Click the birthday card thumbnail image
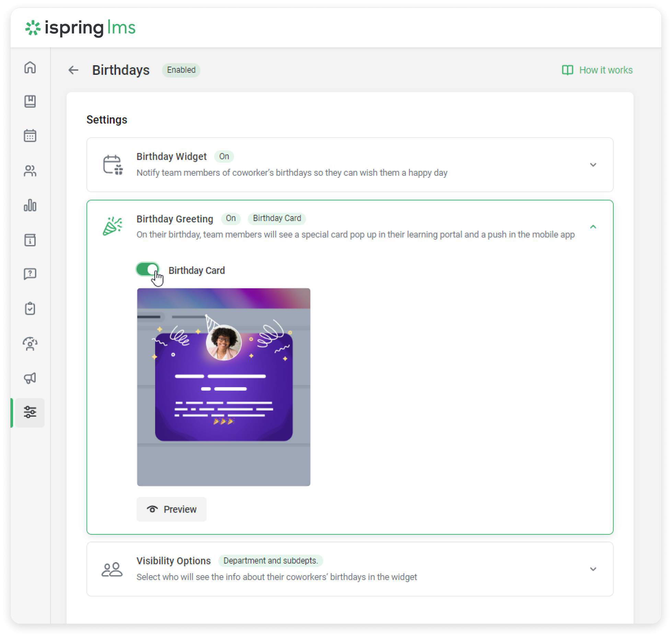672x637 pixels. (x=223, y=387)
